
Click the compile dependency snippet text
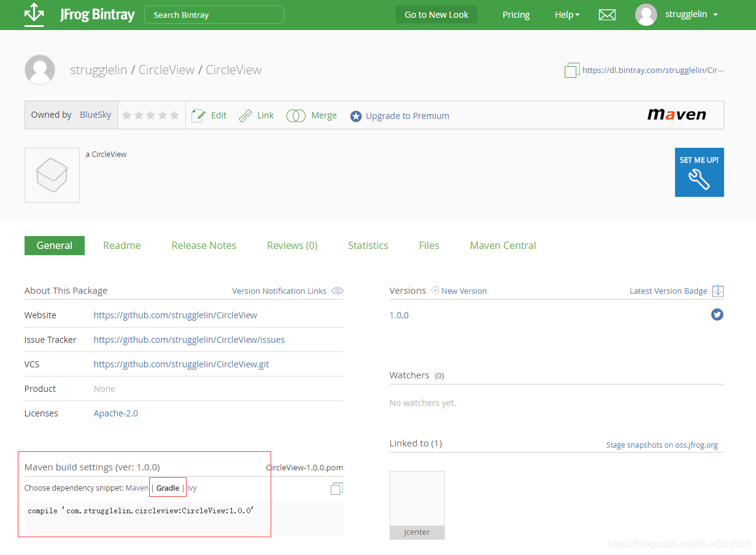coord(141,510)
